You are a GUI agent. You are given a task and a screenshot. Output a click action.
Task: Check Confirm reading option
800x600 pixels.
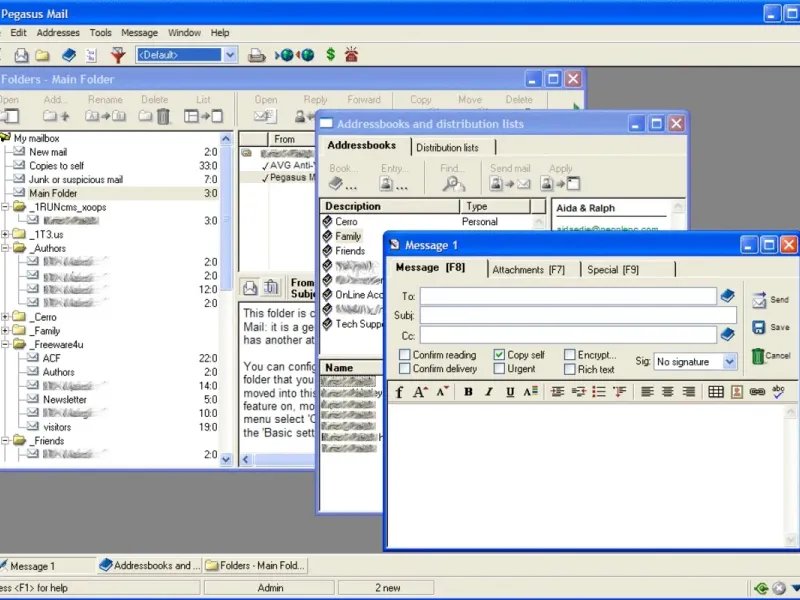405,355
